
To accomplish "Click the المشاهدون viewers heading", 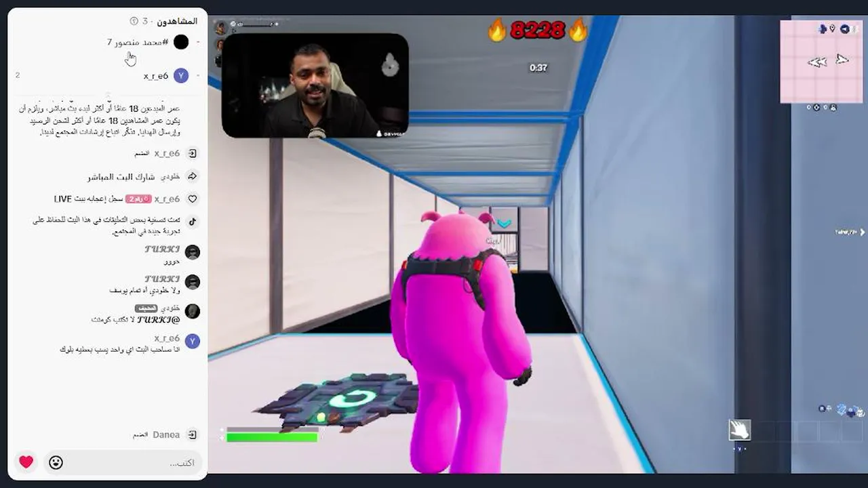I will [177, 21].
